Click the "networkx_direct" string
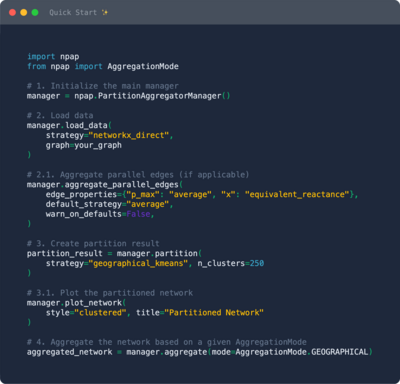 pyautogui.click(x=129, y=135)
